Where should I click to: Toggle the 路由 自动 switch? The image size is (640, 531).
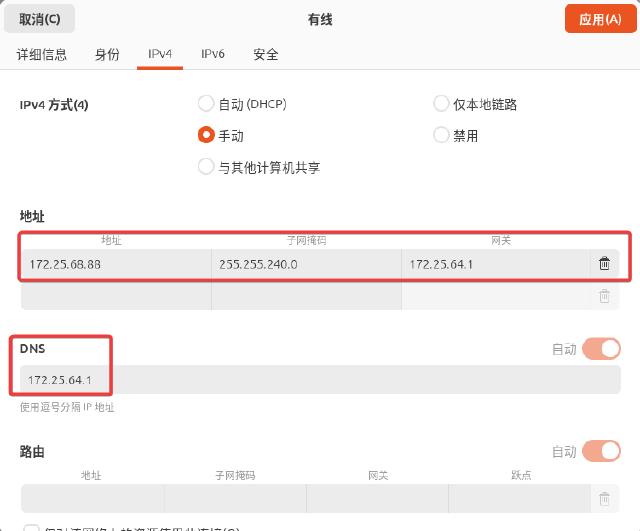click(601, 451)
